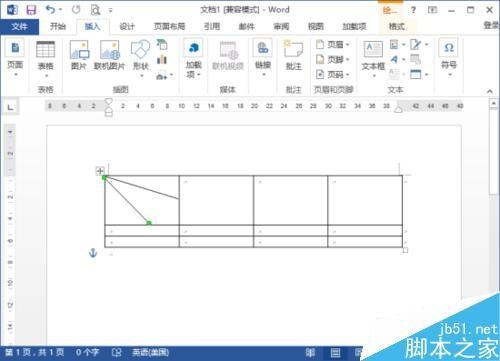Expand the screenshot dropdown arrow
Image resolution: width=500 pixels, height=361 pixels.
click(x=171, y=76)
